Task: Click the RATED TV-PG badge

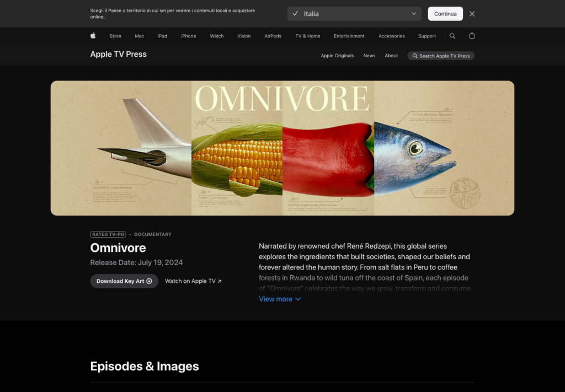Action: click(108, 234)
